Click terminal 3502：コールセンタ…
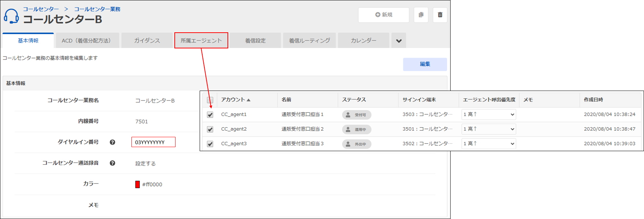Screen dimensions: 644x219 (x=428, y=144)
